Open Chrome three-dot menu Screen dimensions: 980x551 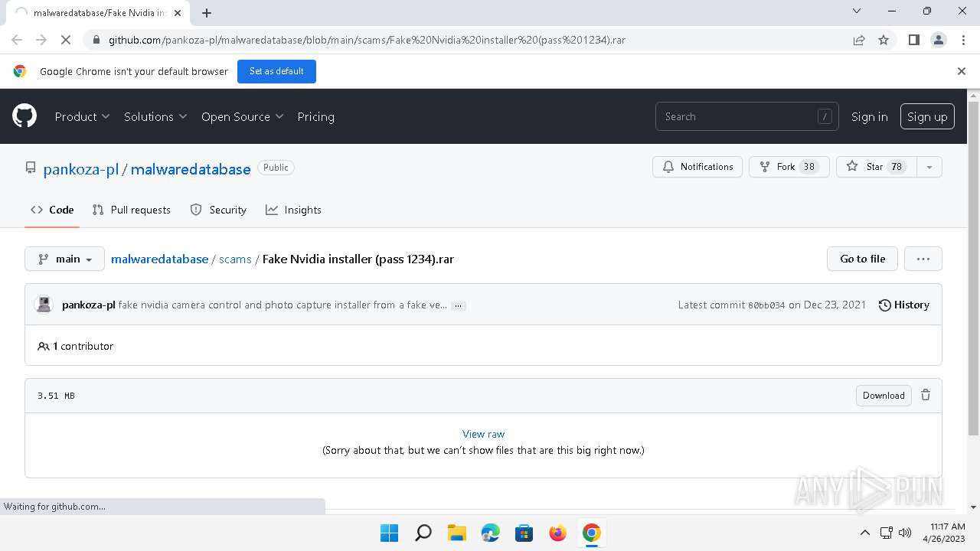[962, 40]
